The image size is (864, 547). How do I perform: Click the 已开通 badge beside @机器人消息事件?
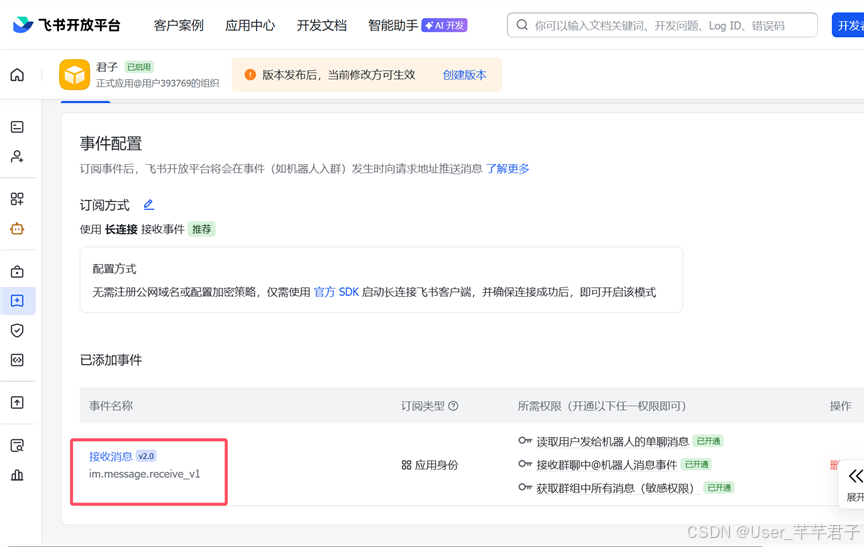click(696, 464)
